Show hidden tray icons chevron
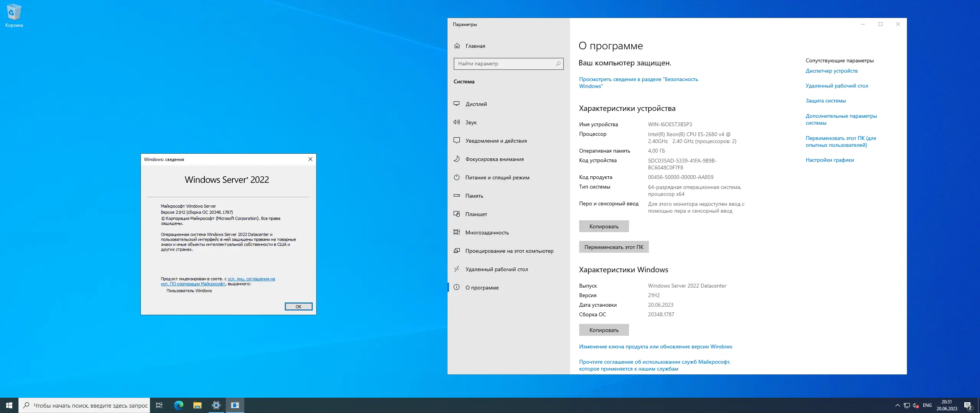This screenshot has width=980, height=413. 897,405
